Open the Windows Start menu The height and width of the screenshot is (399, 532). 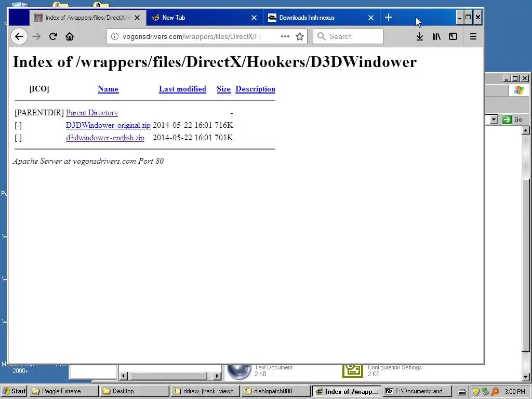[14, 391]
